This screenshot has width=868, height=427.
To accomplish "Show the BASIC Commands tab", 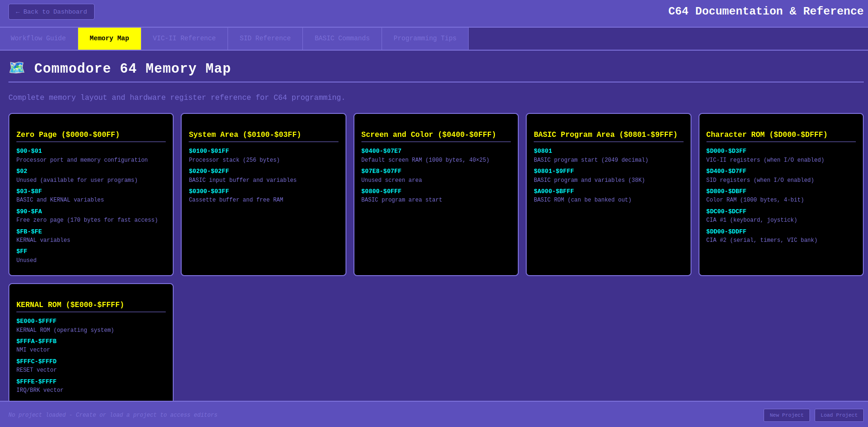I will pyautogui.click(x=342, y=38).
